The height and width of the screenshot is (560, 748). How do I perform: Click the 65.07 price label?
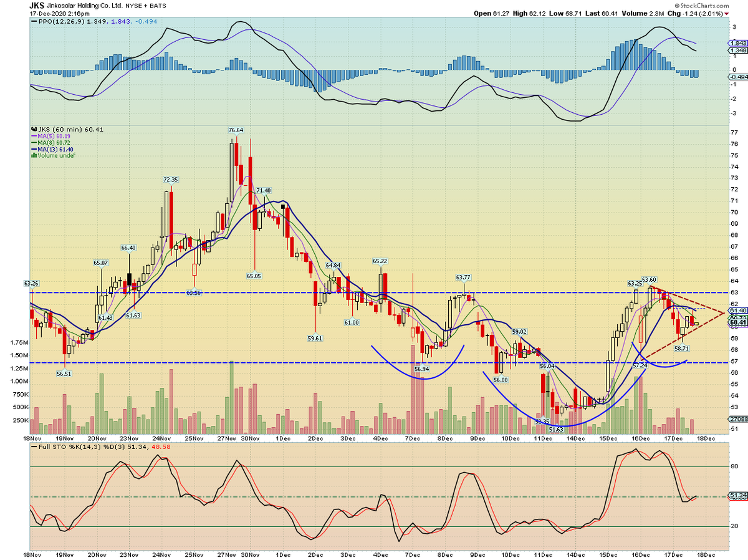pos(101,263)
